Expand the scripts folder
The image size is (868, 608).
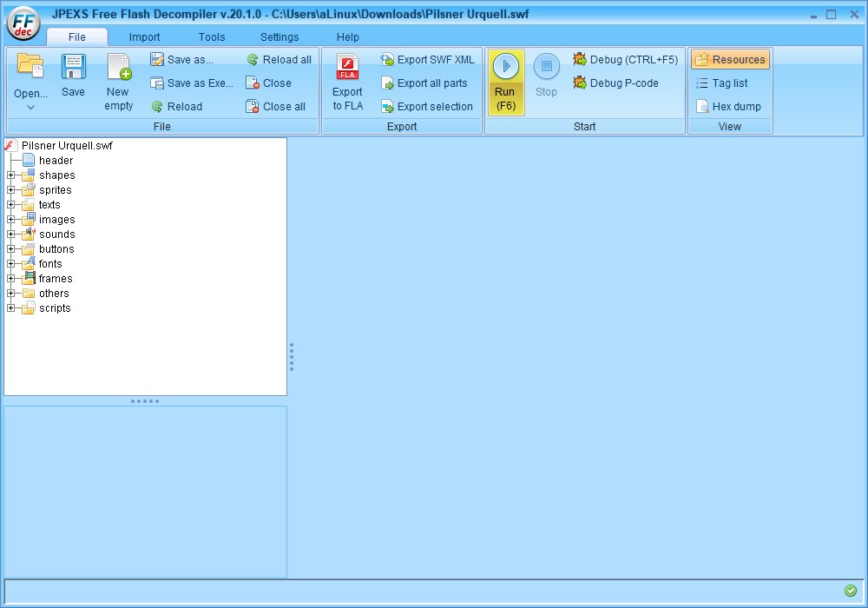tap(10, 307)
